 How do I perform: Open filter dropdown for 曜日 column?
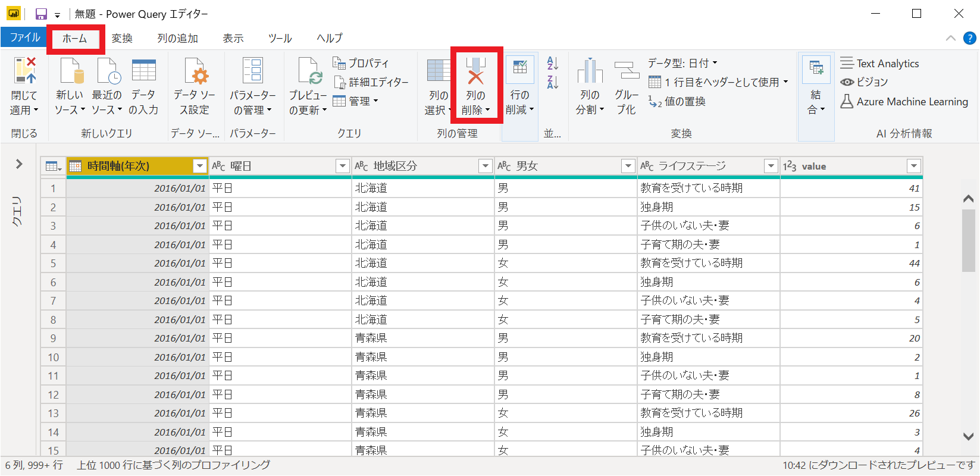[343, 166]
